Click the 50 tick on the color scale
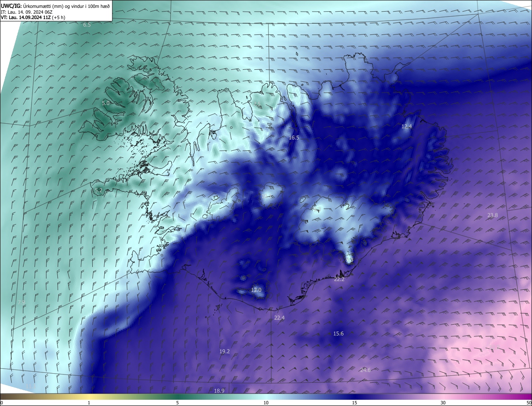532x406 pixels. [x=529, y=403]
